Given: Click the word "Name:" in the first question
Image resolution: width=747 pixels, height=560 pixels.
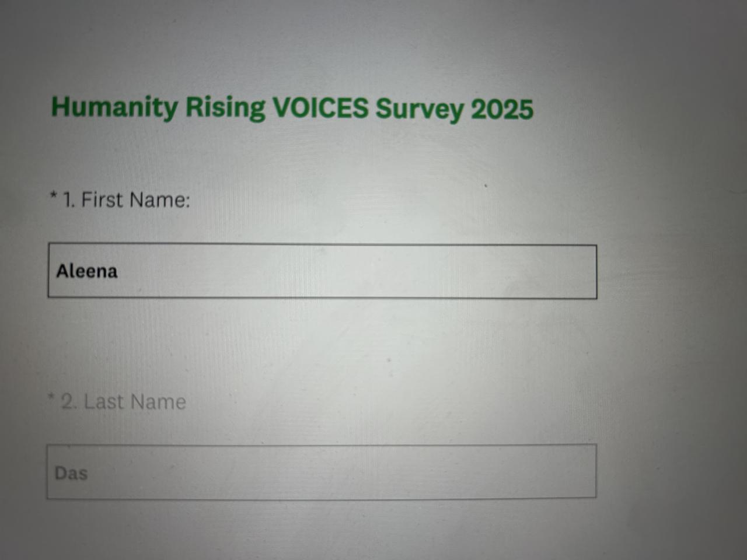Looking at the screenshot, I should pos(160,200).
